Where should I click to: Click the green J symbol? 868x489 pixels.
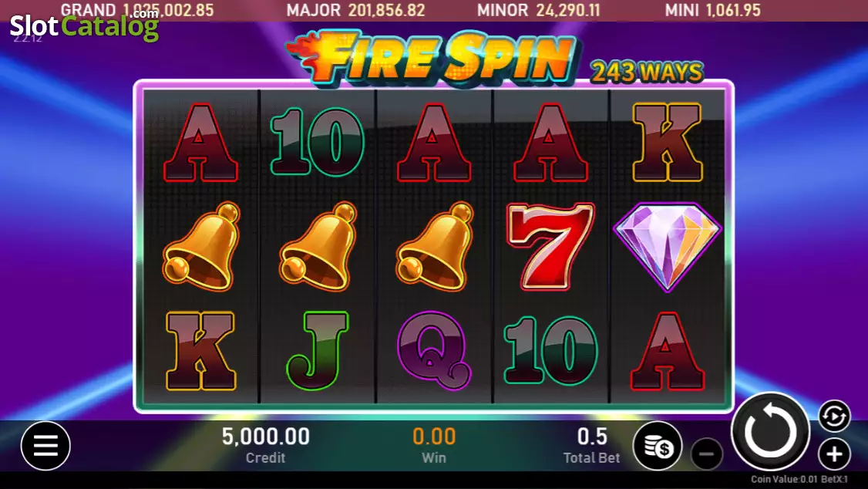pos(318,350)
